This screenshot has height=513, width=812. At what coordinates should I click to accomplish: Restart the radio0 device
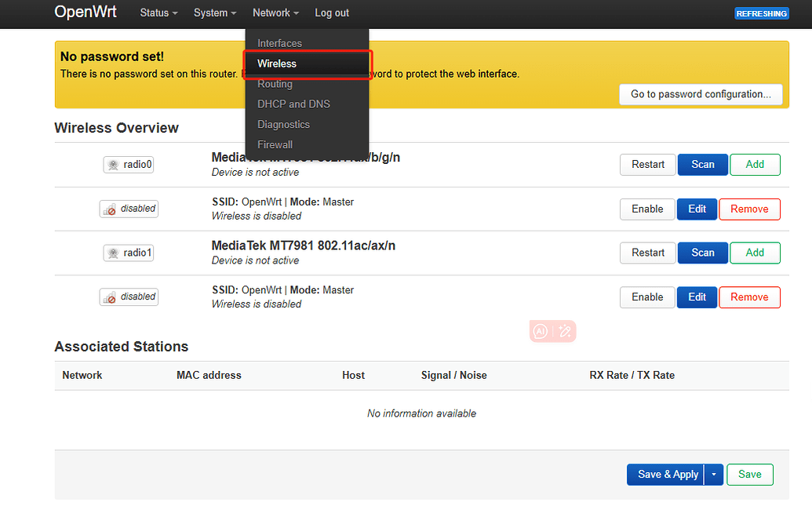pyautogui.click(x=648, y=165)
